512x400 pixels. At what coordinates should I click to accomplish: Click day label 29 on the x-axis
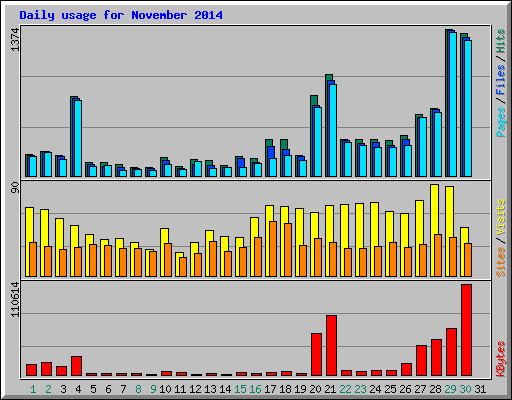pyautogui.click(x=450, y=389)
